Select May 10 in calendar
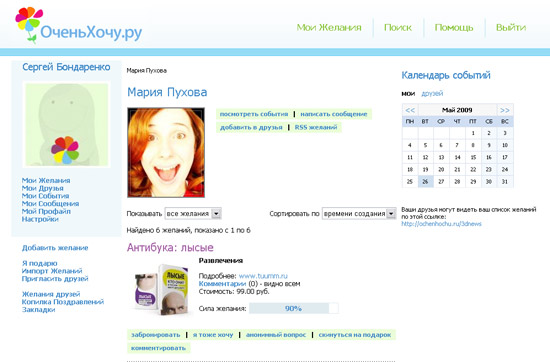550x362 pixels. (505, 145)
